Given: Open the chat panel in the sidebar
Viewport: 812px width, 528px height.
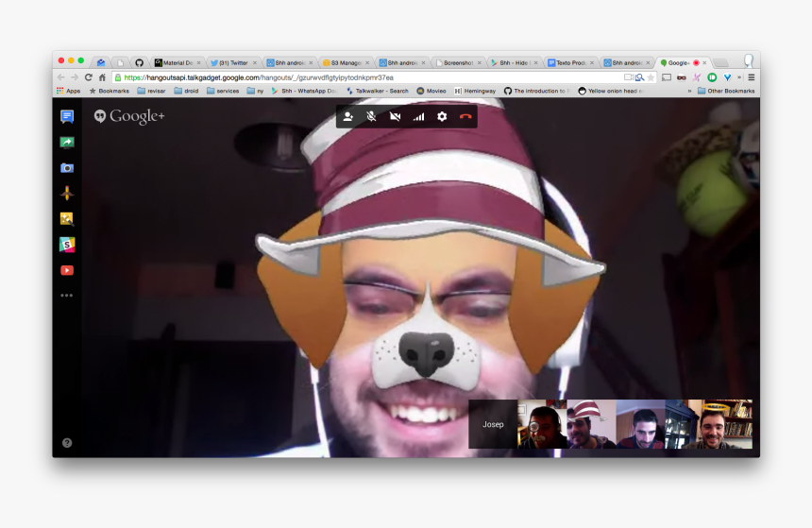Looking at the screenshot, I should pyautogui.click(x=66, y=117).
